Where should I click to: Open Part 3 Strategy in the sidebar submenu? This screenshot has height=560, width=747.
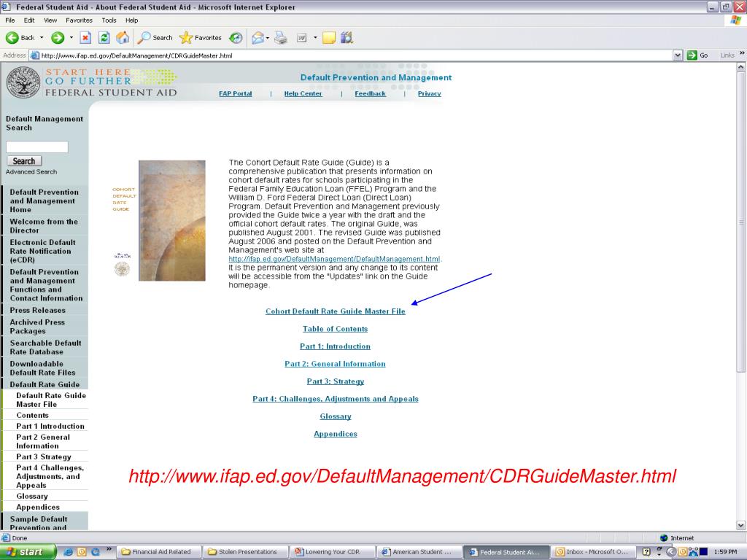(x=44, y=457)
